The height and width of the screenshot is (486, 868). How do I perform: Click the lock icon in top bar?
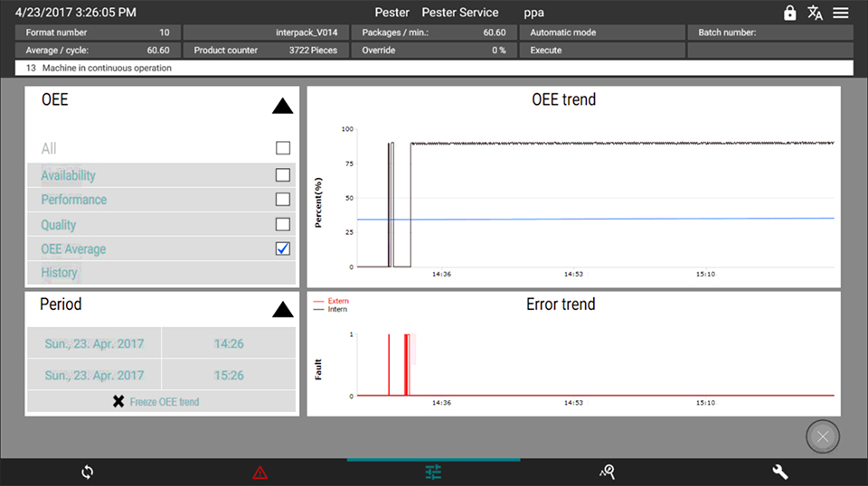tap(790, 13)
